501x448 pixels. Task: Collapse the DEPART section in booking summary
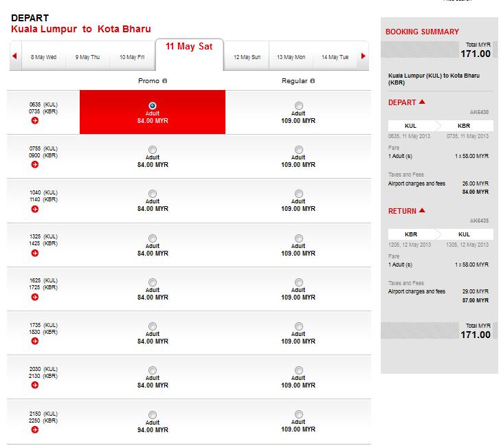click(x=422, y=102)
